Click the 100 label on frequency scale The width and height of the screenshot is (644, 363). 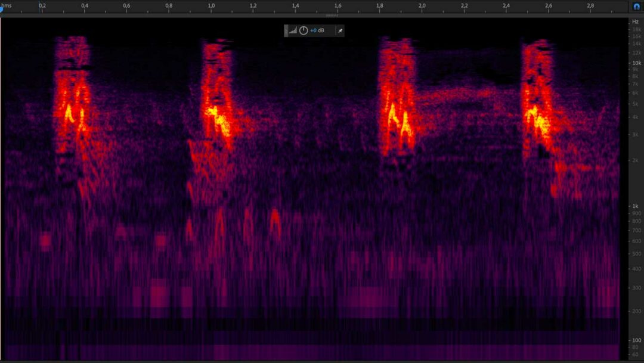(637, 340)
